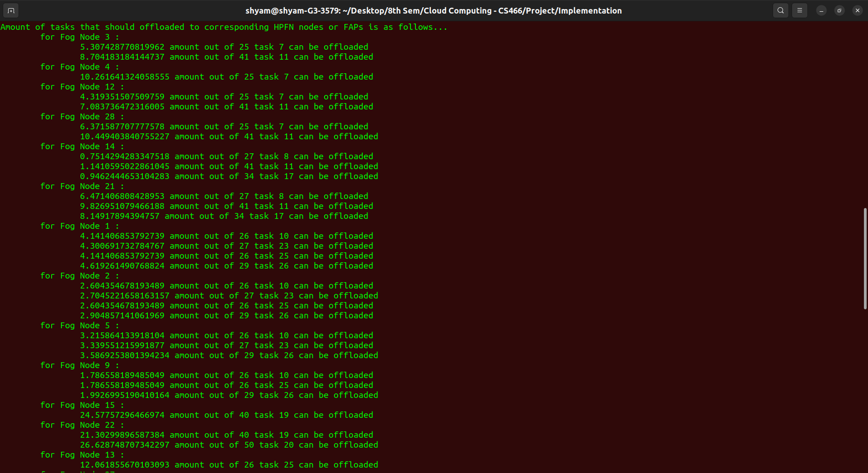Click the last visible output line
868x473 pixels.
point(229,464)
